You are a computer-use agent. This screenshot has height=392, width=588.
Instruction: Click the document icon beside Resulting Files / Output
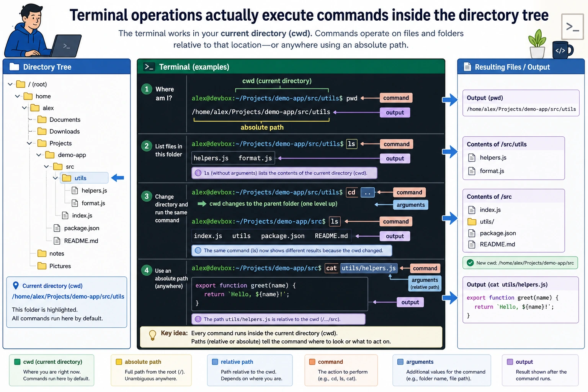point(467,67)
